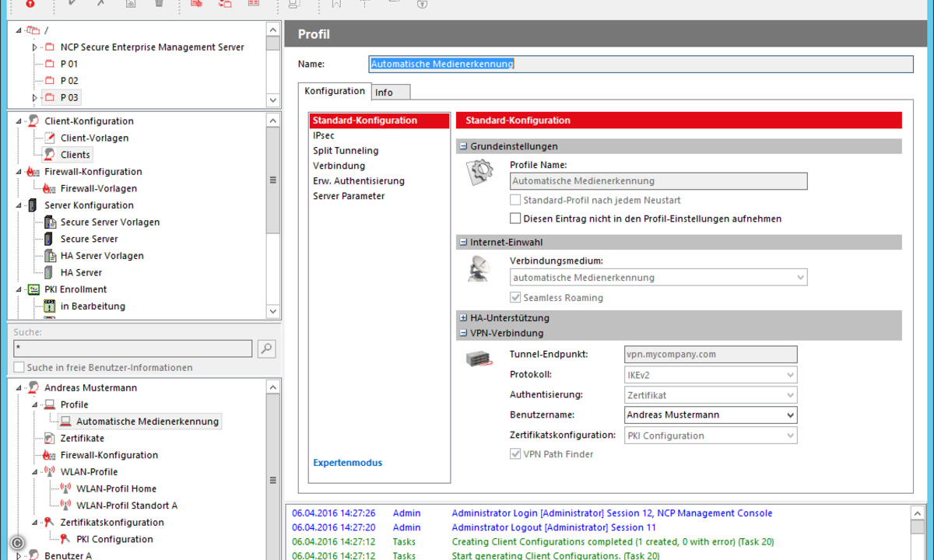Expand the Benutzer A tree node
The width and height of the screenshot is (934, 560).
(x=18, y=555)
